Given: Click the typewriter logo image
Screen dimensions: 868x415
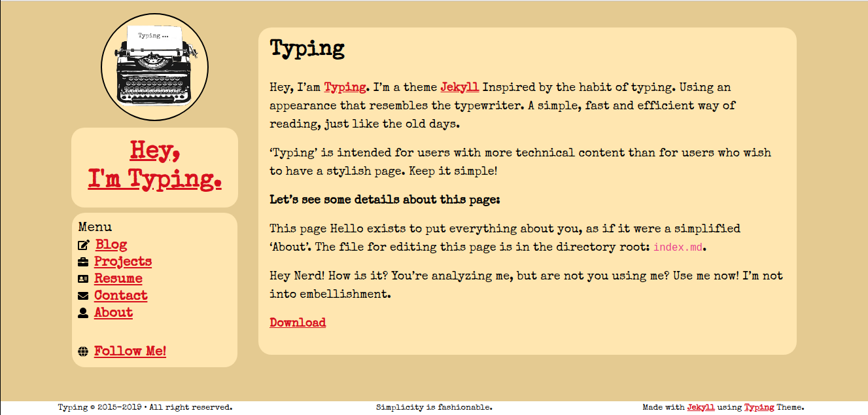Looking at the screenshot, I should [x=154, y=67].
